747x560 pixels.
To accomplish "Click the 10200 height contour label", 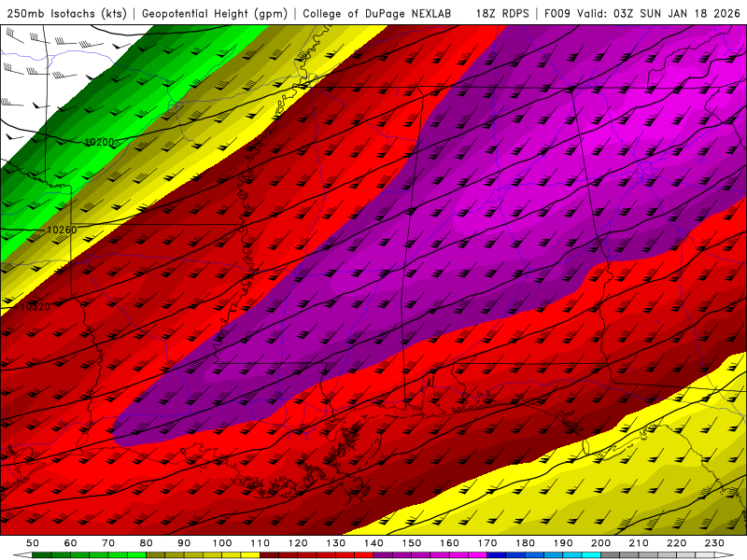I will 100,142.
